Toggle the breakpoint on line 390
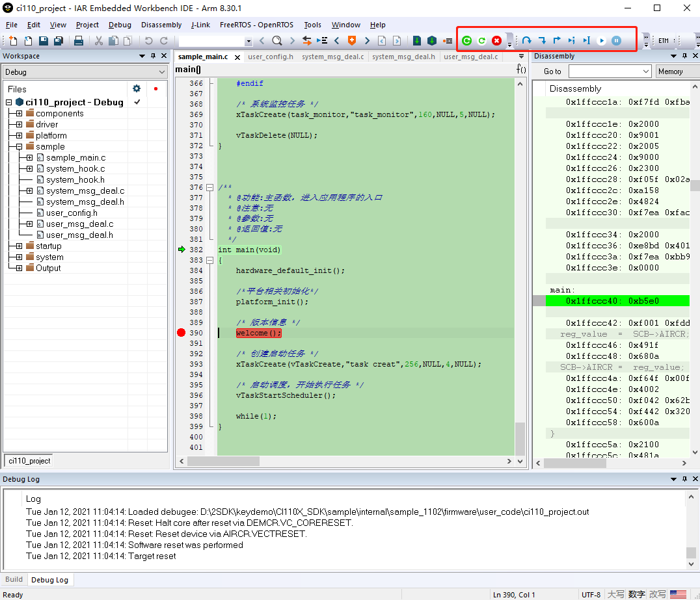Screen dimensions: 700x600 (x=181, y=333)
